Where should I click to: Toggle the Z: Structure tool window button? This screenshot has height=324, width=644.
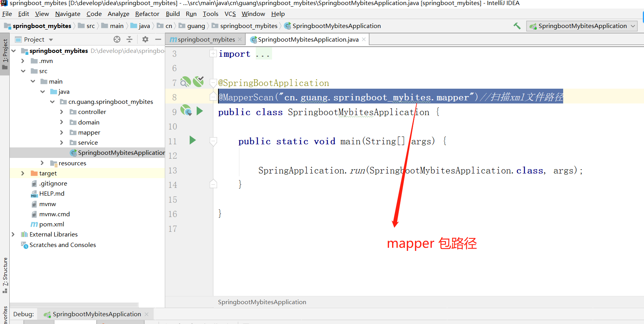[5, 275]
